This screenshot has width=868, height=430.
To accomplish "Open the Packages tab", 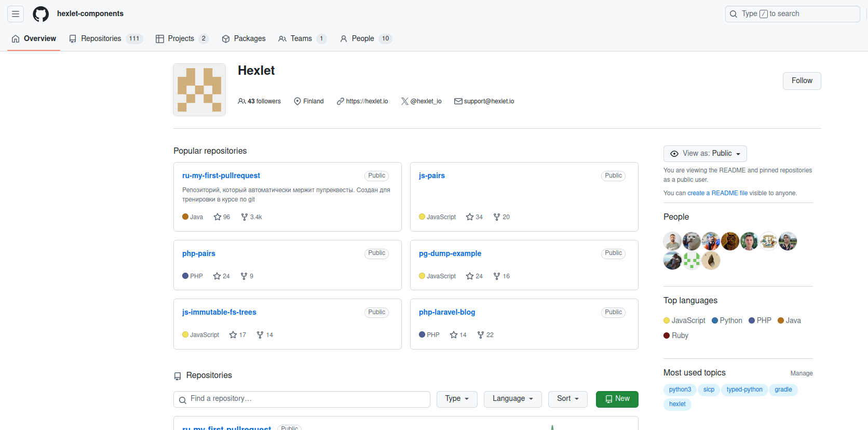I will (x=243, y=38).
